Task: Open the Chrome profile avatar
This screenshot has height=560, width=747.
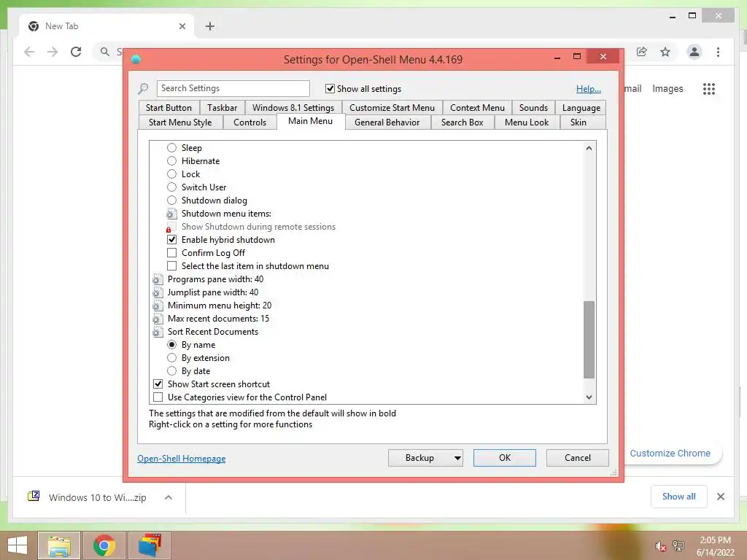Action: 694,52
